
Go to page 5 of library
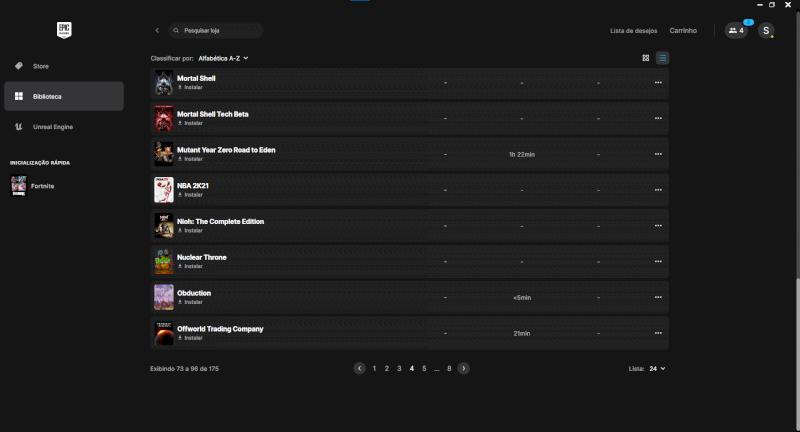click(x=424, y=368)
